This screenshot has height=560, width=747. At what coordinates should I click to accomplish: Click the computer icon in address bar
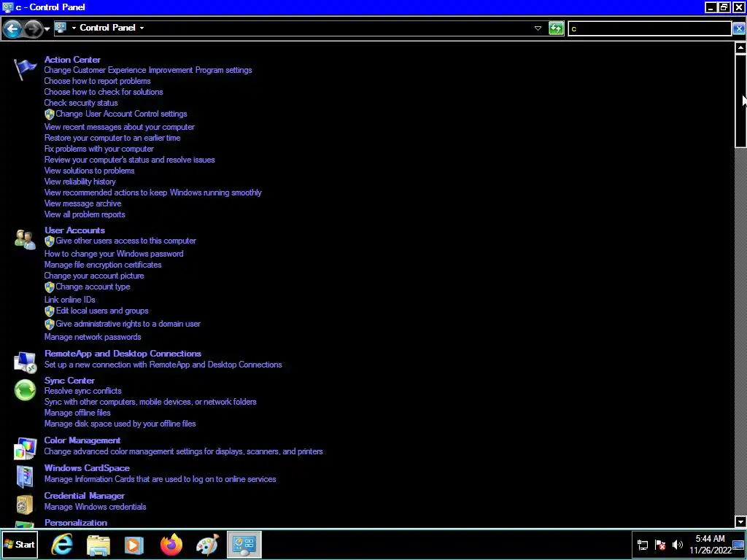tap(61, 28)
